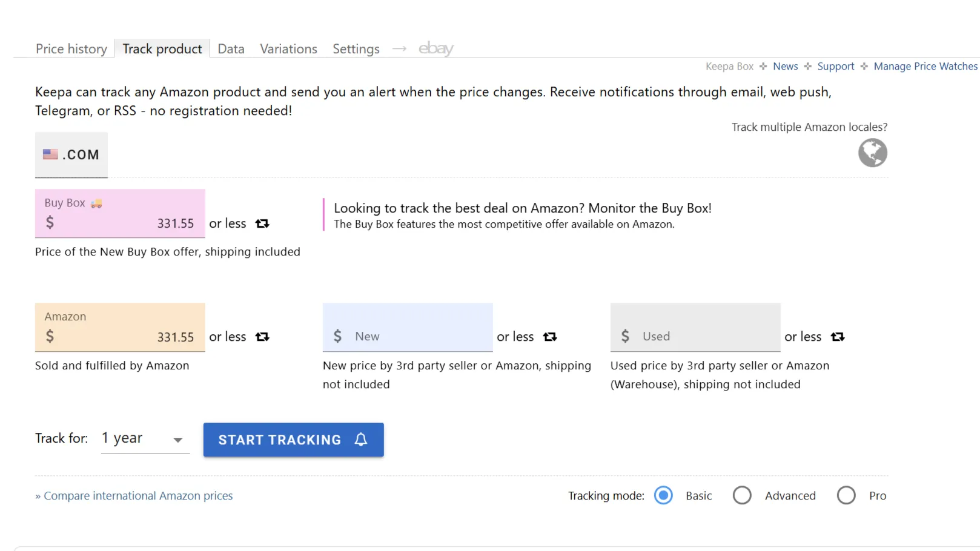Open the Variations tab
This screenshot has height=551, width=980.
[288, 48]
